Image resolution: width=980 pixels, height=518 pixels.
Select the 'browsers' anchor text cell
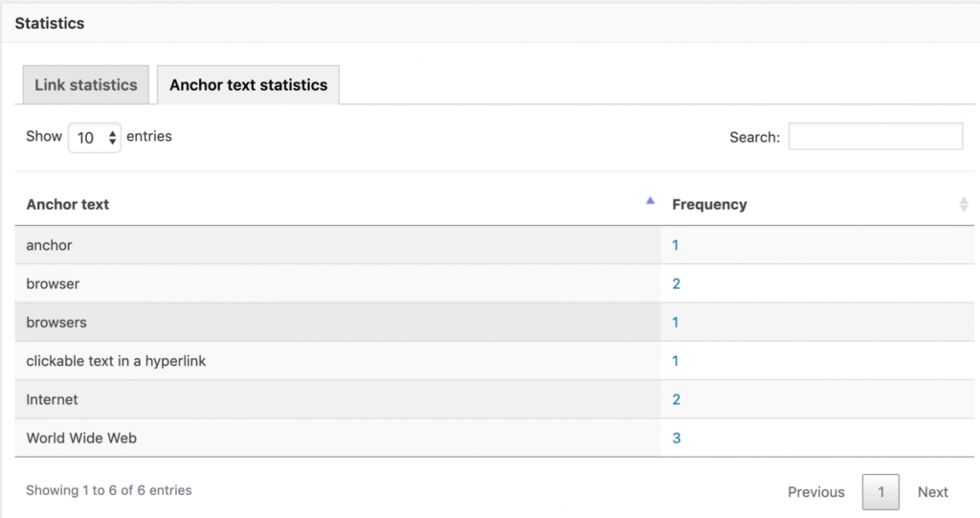coord(338,323)
